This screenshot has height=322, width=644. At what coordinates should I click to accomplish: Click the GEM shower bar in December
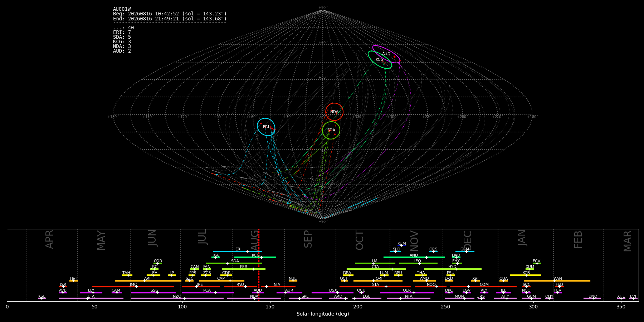(465, 252)
